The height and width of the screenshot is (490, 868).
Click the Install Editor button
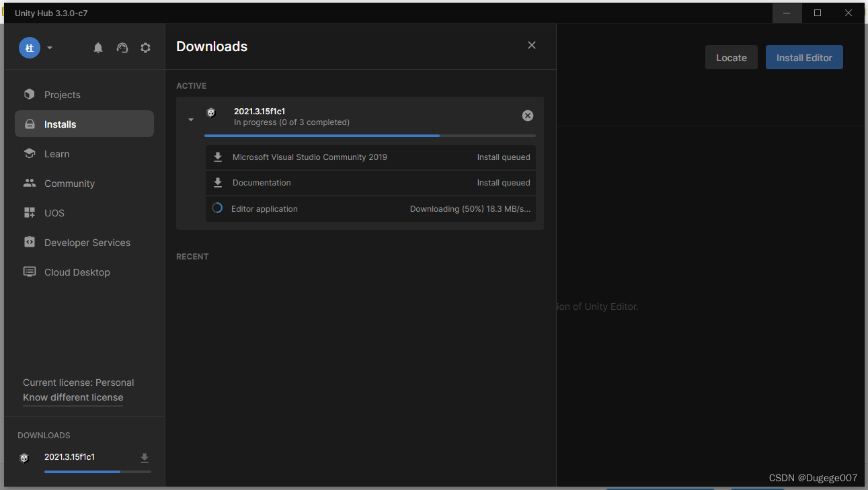(804, 58)
